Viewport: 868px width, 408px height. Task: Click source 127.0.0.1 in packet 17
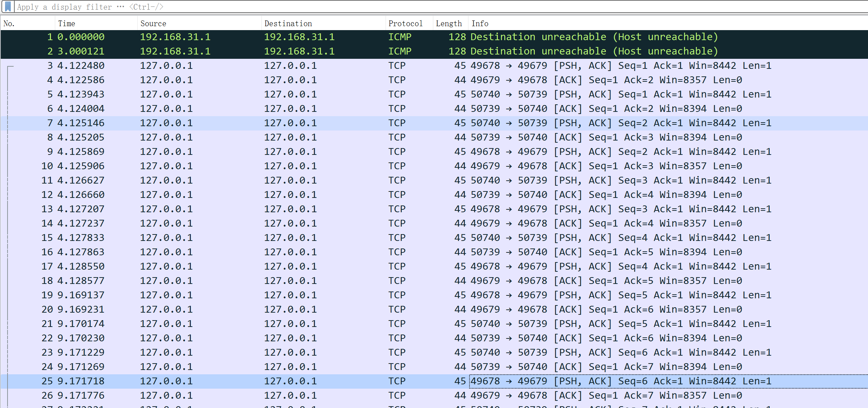[166, 266]
